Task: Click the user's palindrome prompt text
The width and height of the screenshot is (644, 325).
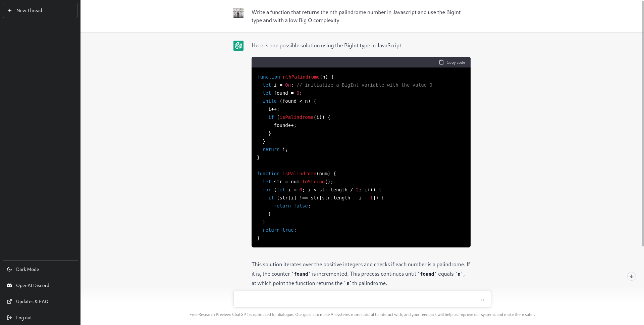Action: coord(356,16)
